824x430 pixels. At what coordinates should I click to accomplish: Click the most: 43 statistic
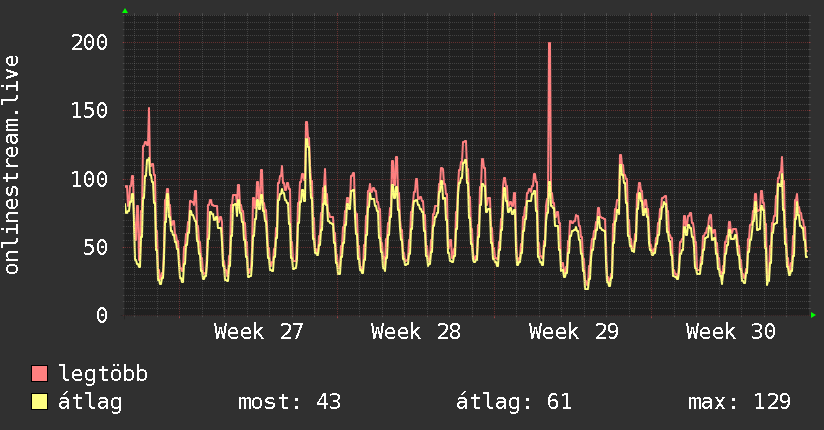pyautogui.click(x=290, y=402)
